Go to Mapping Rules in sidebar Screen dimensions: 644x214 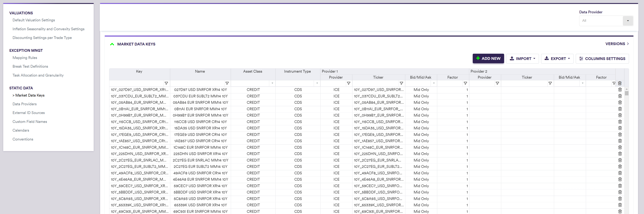pyautogui.click(x=25, y=58)
